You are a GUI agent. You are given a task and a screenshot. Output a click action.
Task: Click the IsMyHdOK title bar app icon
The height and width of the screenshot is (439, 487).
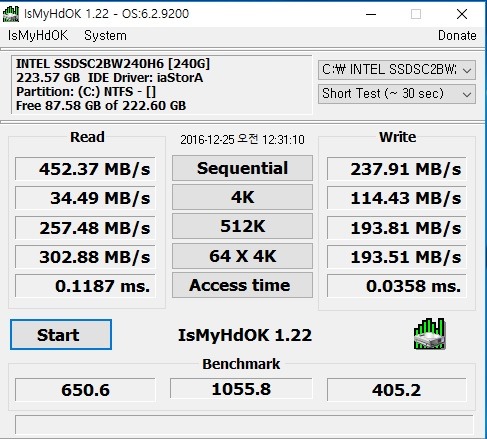[11, 14]
